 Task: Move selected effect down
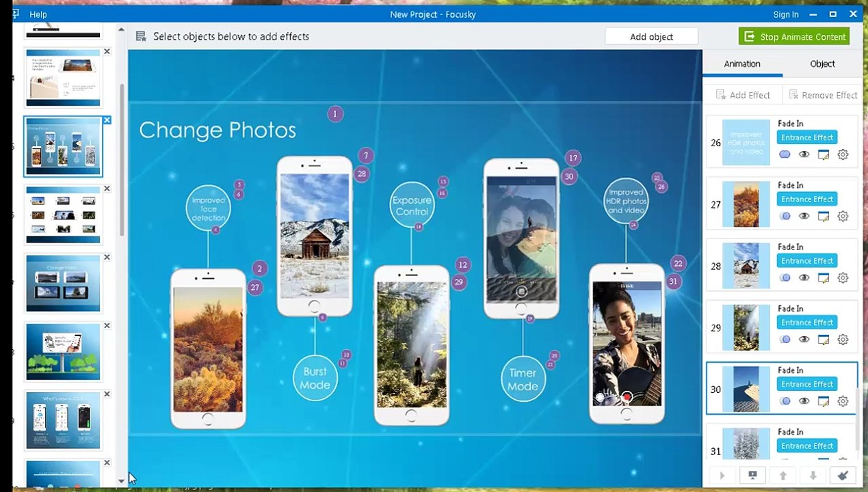point(813,476)
